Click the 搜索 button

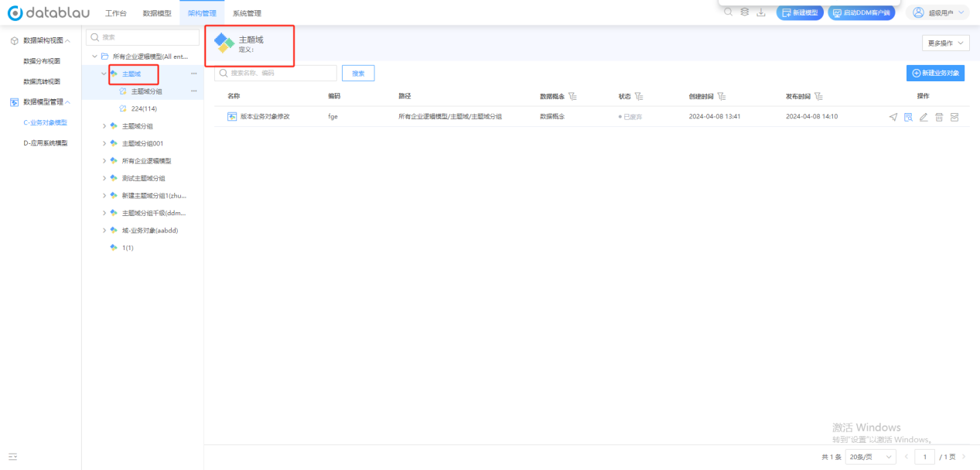(358, 73)
